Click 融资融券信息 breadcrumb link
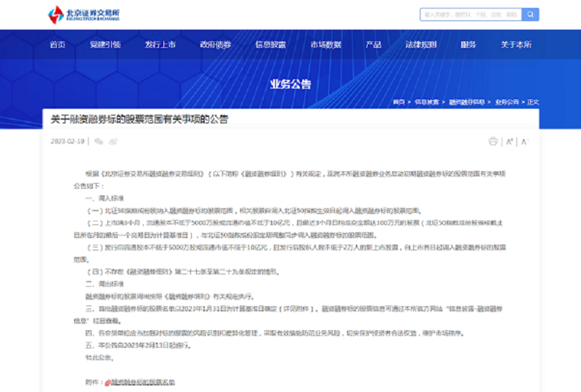The width and height of the screenshot is (581, 392). click(468, 102)
